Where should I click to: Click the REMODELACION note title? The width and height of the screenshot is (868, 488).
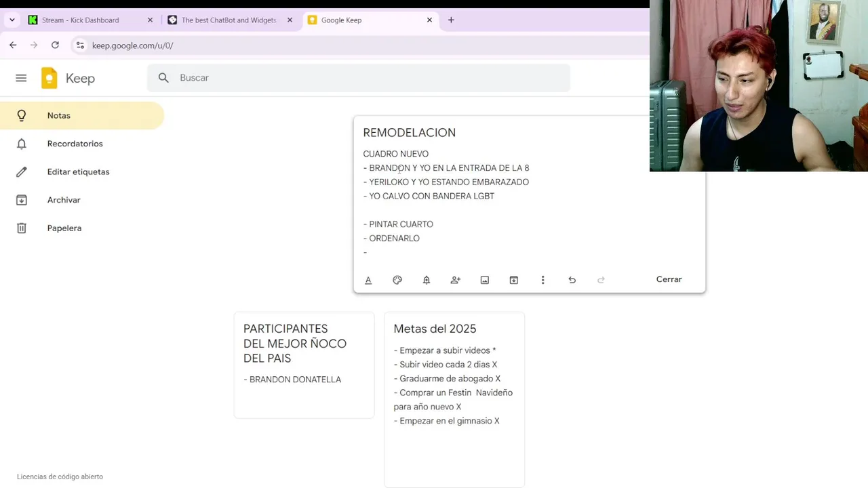[x=409, y=133]
